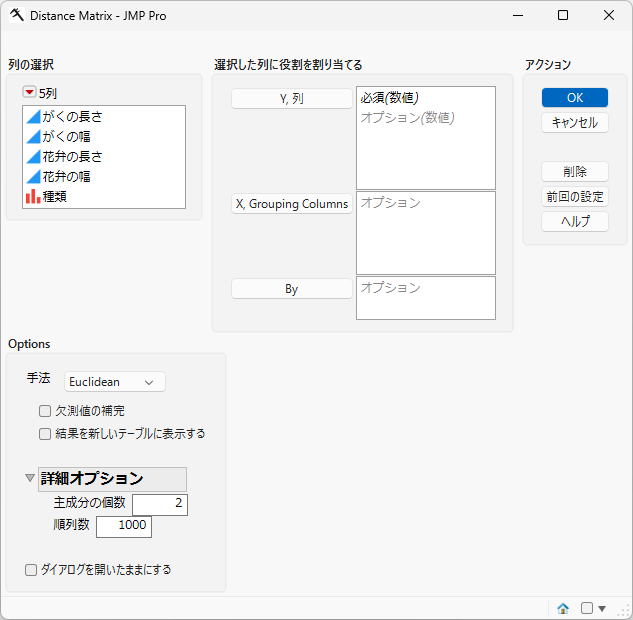
Task: Click inside the By role list box
Action: [x=426, y=298]
